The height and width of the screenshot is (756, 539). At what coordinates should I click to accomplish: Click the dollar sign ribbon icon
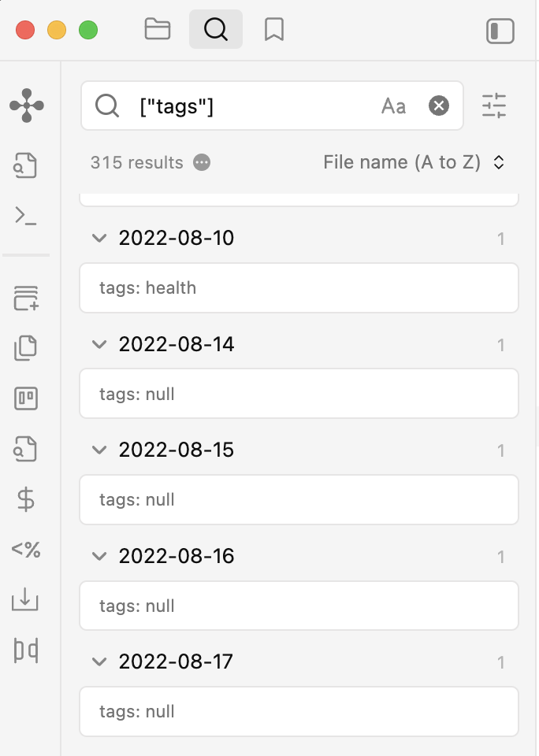(25, 499)
